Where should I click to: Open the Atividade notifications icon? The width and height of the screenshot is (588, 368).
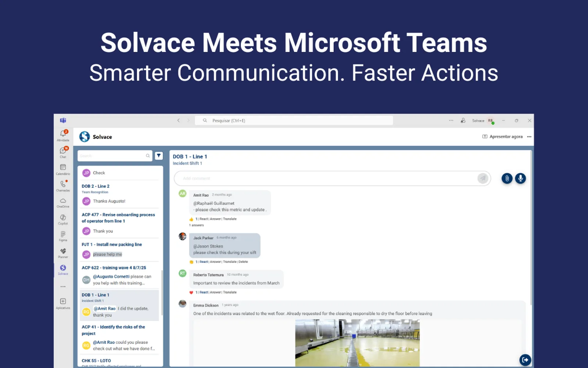tap(63, 135)
